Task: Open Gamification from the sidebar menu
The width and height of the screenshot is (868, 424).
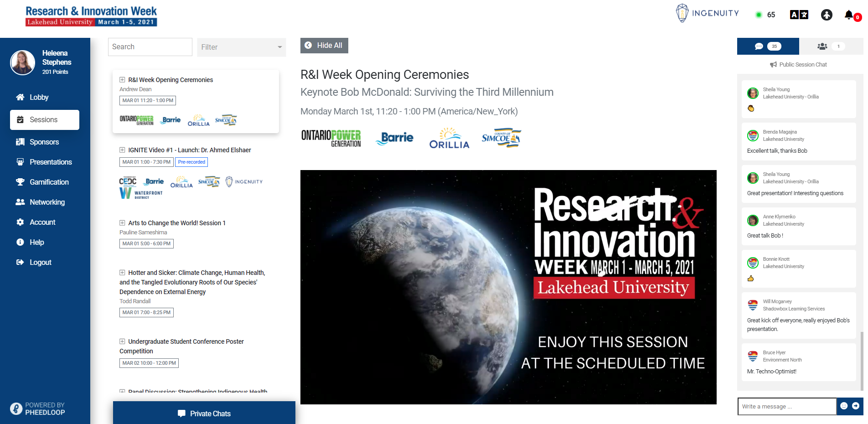Action: coord(49,182)
